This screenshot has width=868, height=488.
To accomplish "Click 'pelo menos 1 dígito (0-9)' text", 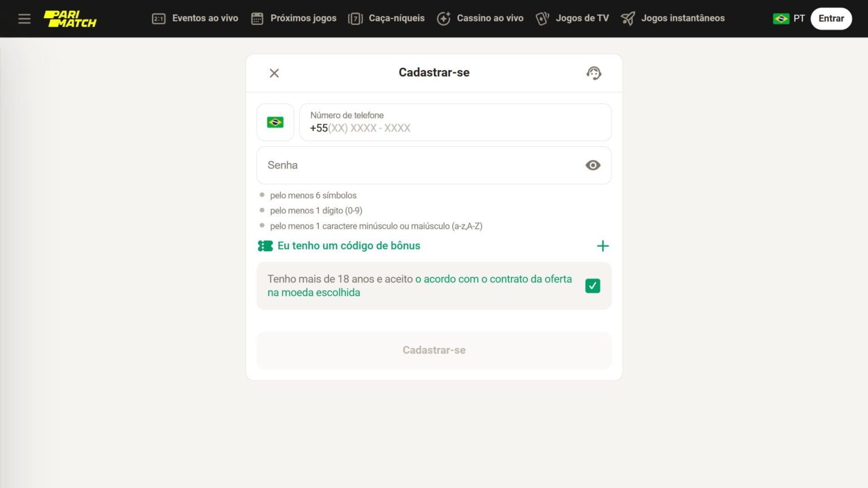I will (x=316, y=211).
